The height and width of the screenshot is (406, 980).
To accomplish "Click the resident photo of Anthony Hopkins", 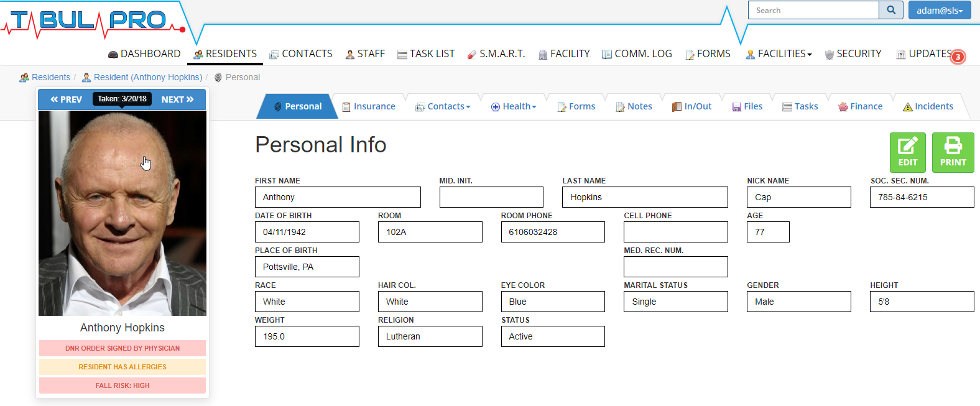I will point(122,213).
